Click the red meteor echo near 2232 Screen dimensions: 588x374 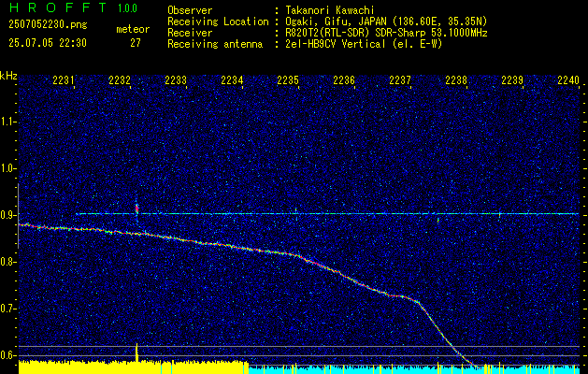click(x=136, y=209)
